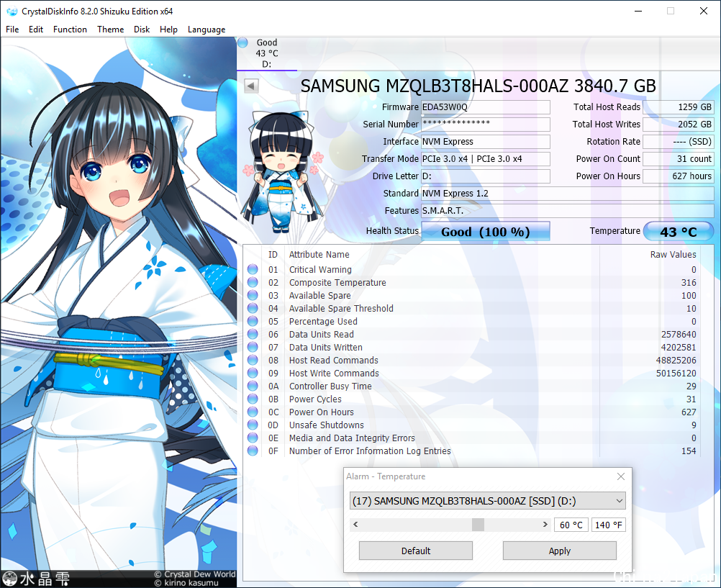Viewport: 721px width, 588px height.
Task: Click the Features field S.M.A.R.T.
Action: click(568, 211)
